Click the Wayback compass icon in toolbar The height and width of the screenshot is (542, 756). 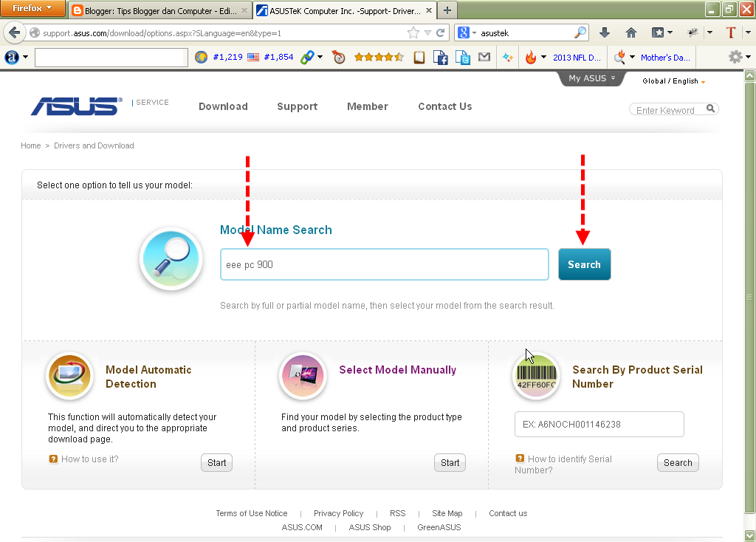(339, 58)
